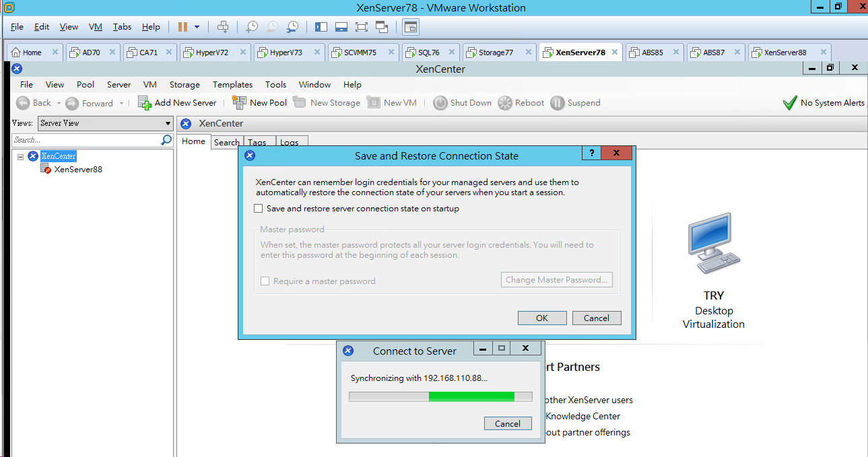The height and width of the screenshot is (457, 868).
Task: Click Synchronizing with 192.168.110.88 text
Action: tap(419, 378)
